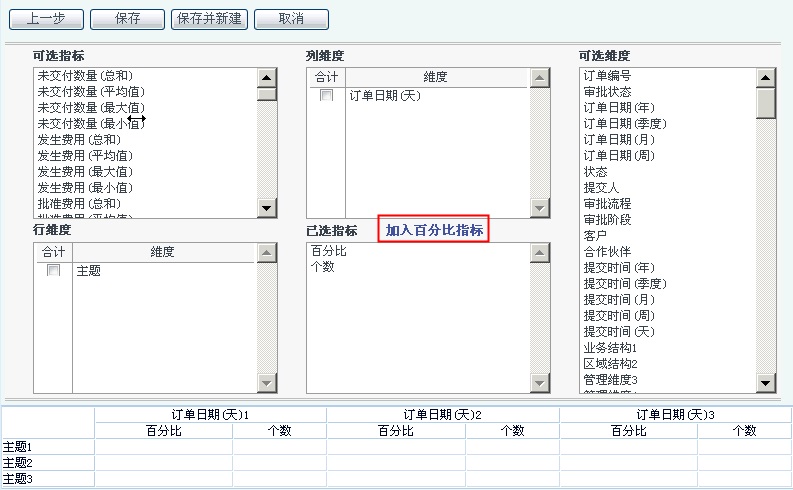The image size is (793, 490).
Task: Click up arrow in 列维度 scrollbar
Action: coord(540,77)
